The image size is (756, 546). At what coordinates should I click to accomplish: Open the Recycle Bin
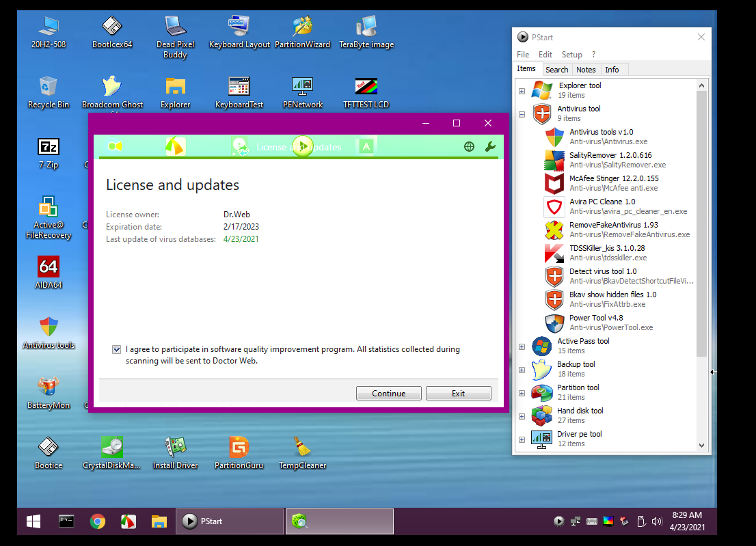49,93
